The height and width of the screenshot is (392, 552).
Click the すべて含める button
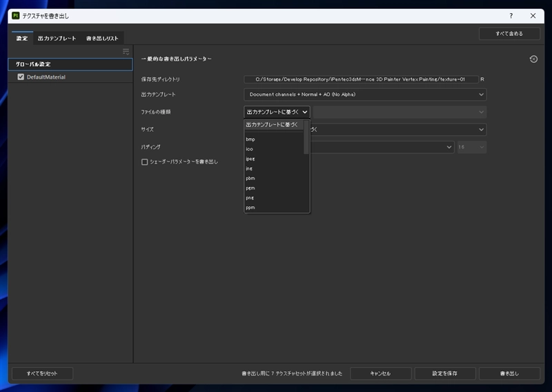509,33
